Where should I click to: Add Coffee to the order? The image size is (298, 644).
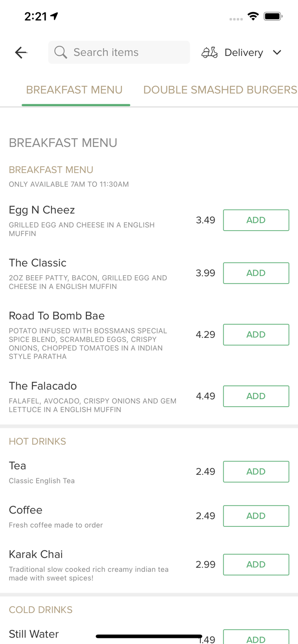(x=256, y=516)
